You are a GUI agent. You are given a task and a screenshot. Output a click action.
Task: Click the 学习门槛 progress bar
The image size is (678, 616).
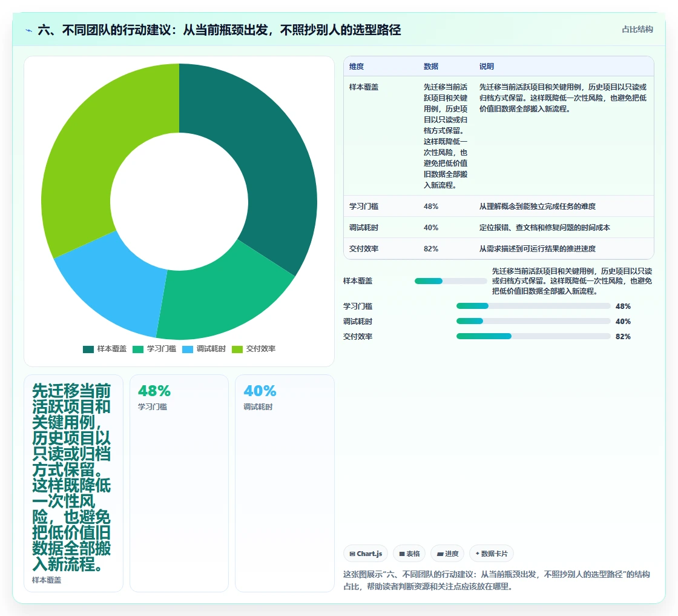[x=533, y=306]
